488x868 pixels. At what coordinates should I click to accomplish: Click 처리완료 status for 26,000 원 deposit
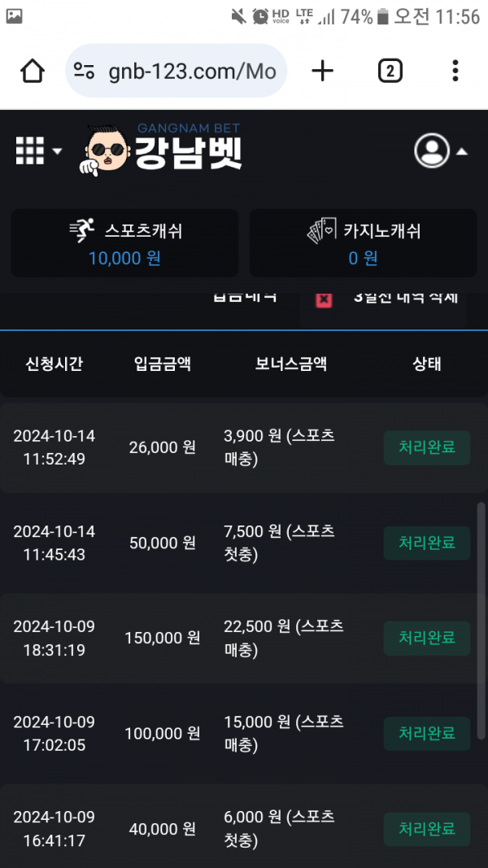coord(426,447)
